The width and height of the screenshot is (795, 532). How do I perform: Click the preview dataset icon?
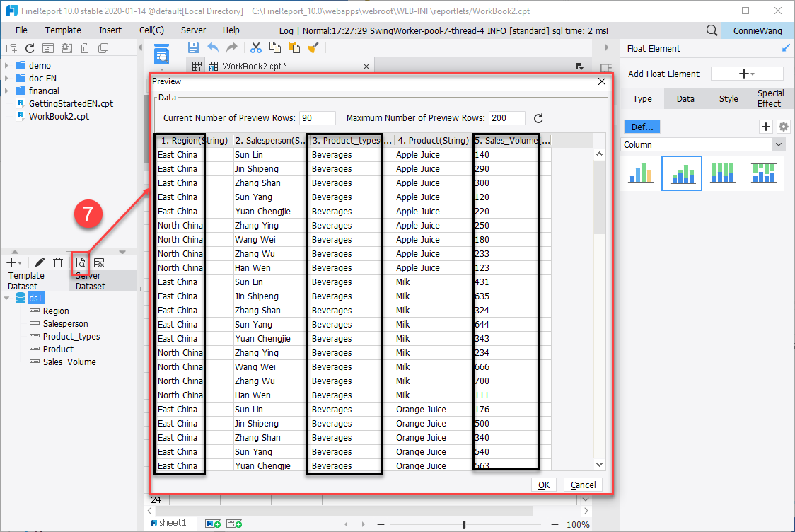click(80, 262)
